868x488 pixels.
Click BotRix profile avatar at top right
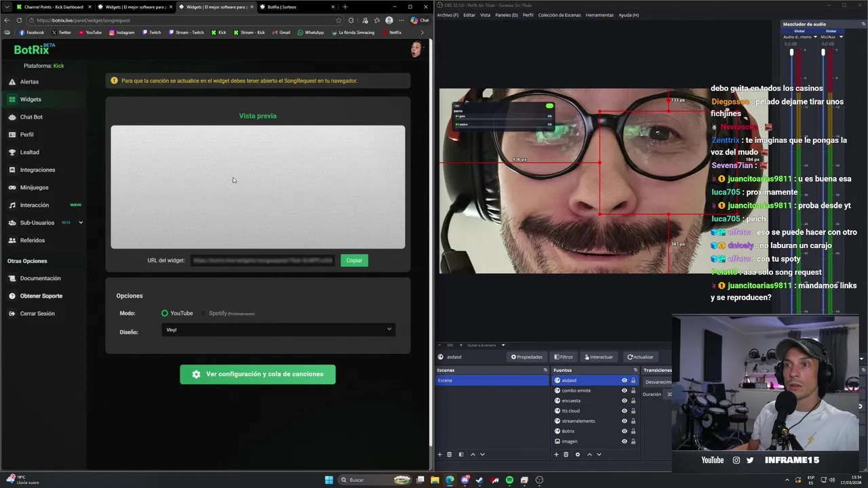coord(416,49)
